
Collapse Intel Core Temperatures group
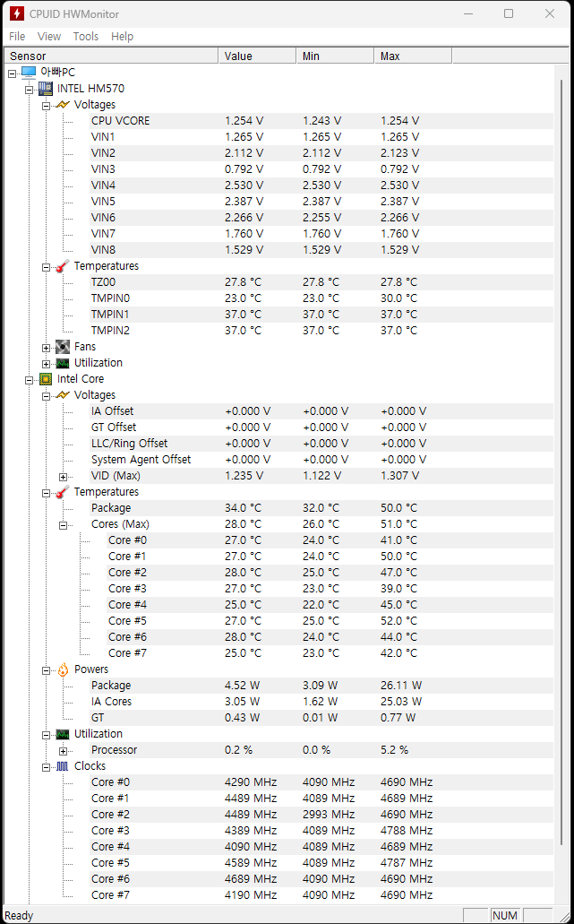click(x=46, y=493)
